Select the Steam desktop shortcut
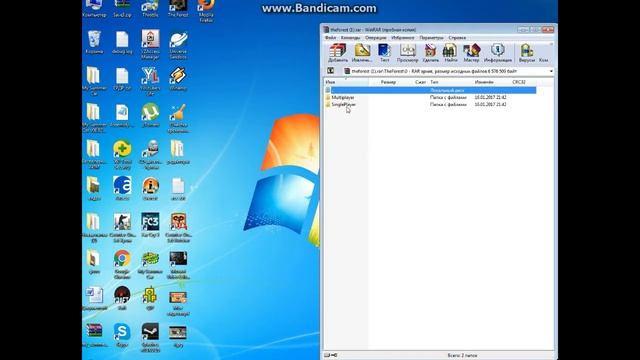 [150, 338]
